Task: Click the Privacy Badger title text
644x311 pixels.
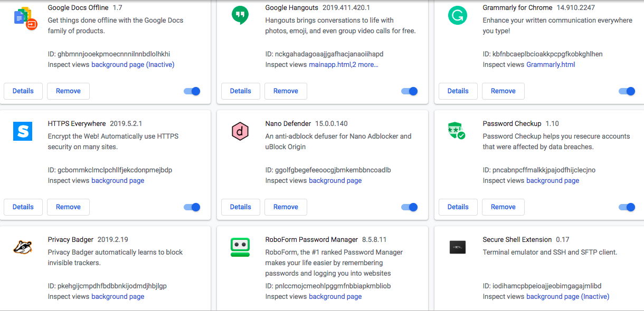Action: pos(71,240)
